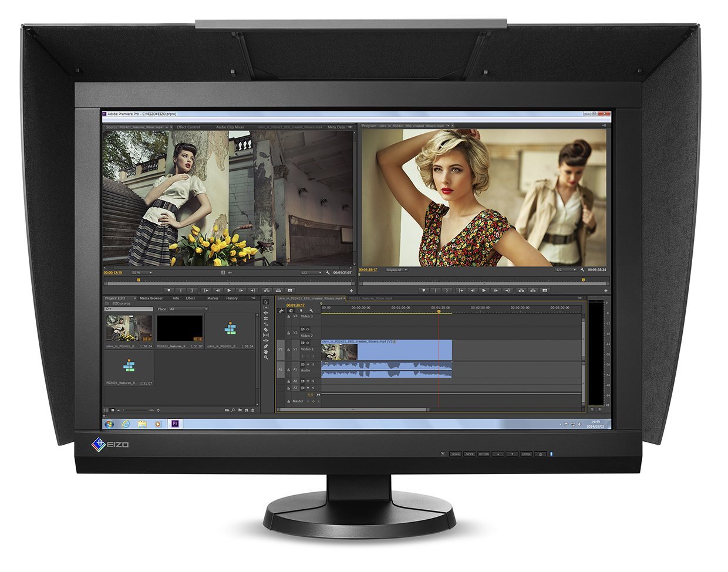Select the Zoom tool in Tools panel
This screenshot has height=572, width=728.
pos(266,357)
